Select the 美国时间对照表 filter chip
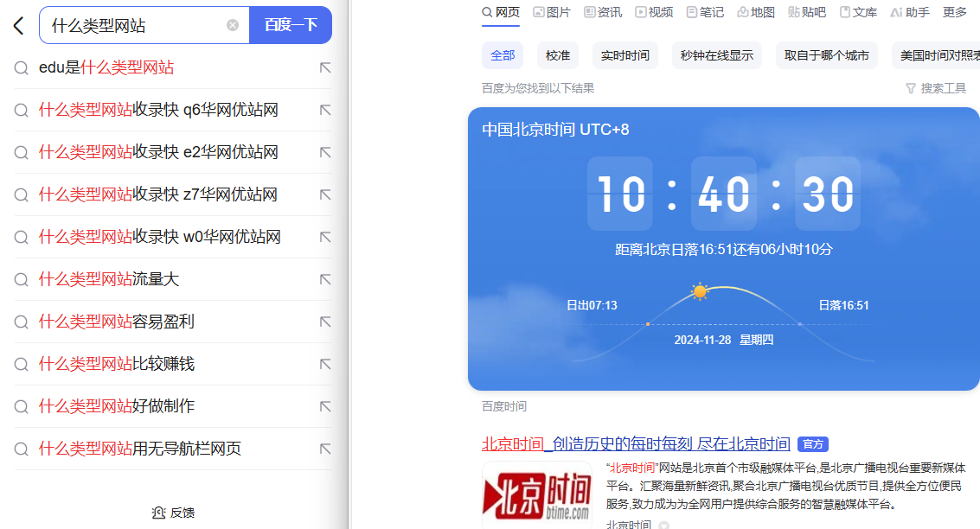This screenshot has height=529, width=980. (936, 55)
